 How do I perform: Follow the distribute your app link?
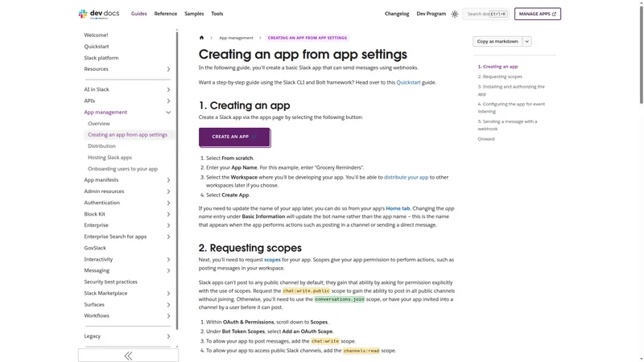click(x=406, y=177)
